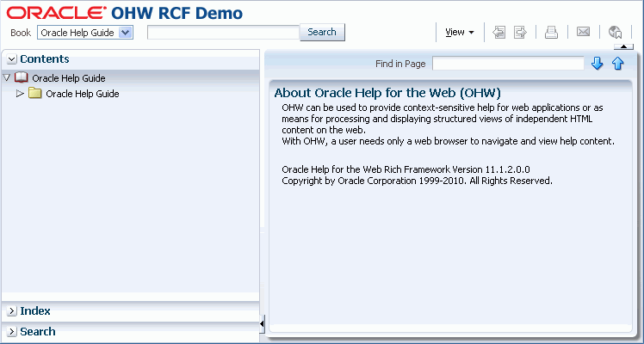Collapse the Oracle Help Guide book node

(x=7, y=77)
